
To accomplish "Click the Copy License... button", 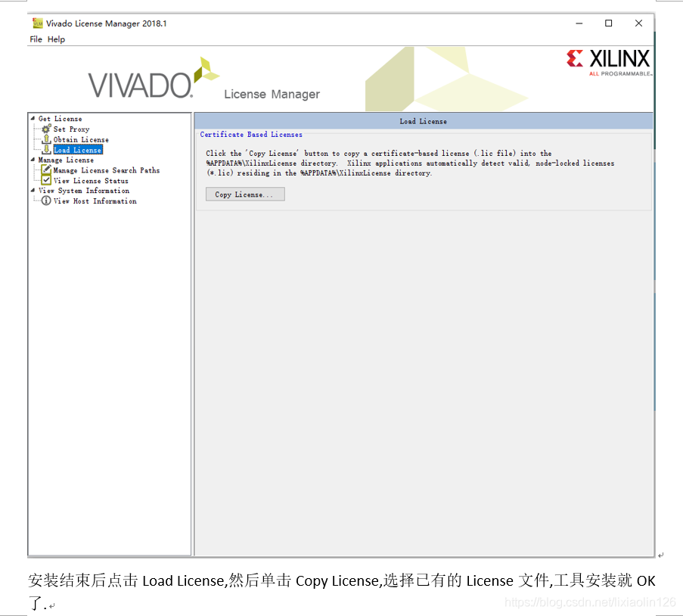I will pos(245,194).
